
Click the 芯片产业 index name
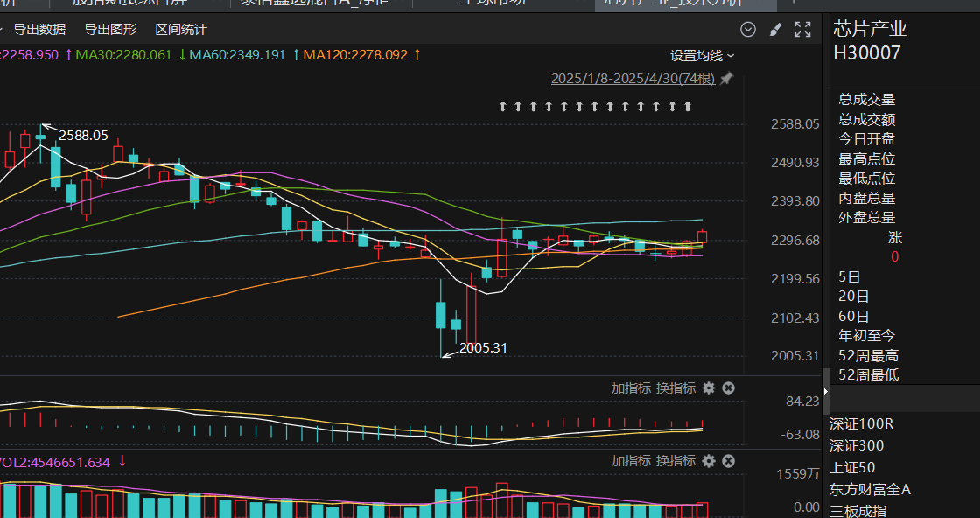(870, 29)
